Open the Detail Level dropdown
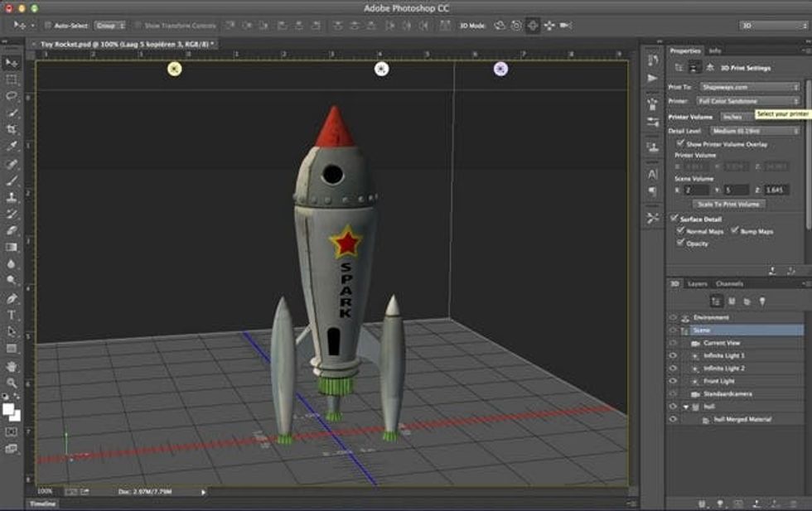812x511 pixels. tap(754, 131)
